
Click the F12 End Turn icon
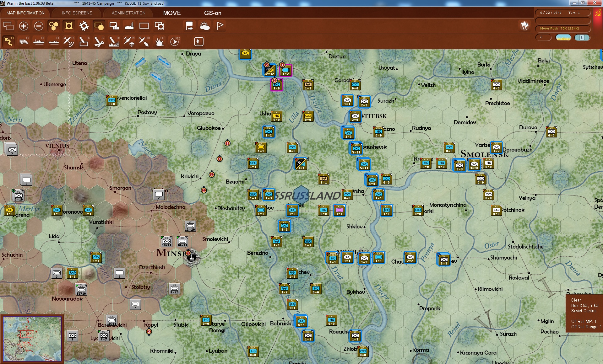[x=175, y=41]
